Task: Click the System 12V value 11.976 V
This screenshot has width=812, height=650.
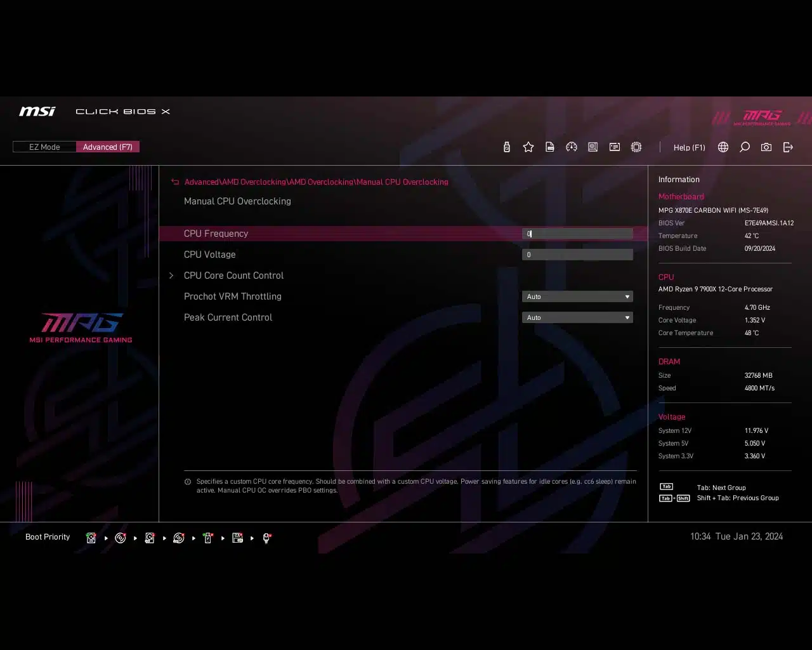Action: tap(756, 430)
